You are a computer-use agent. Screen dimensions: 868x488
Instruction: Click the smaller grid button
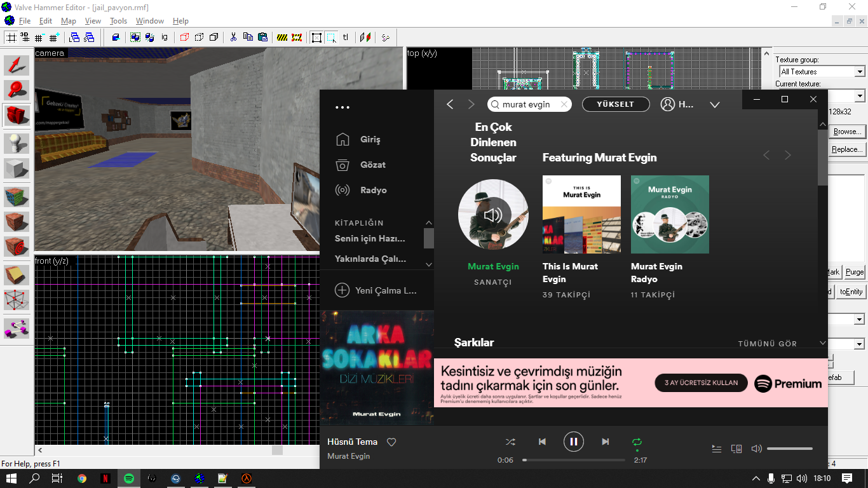pyautogui.click(x=39, y=37)
